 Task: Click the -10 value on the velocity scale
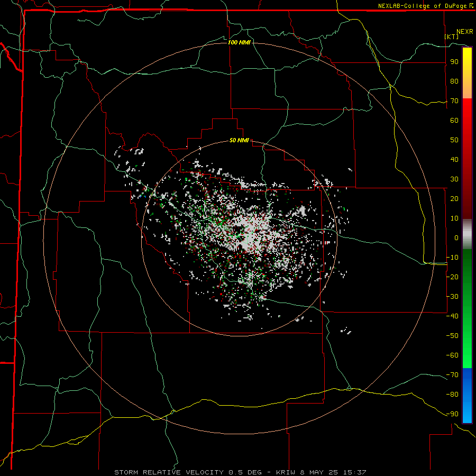452,258
